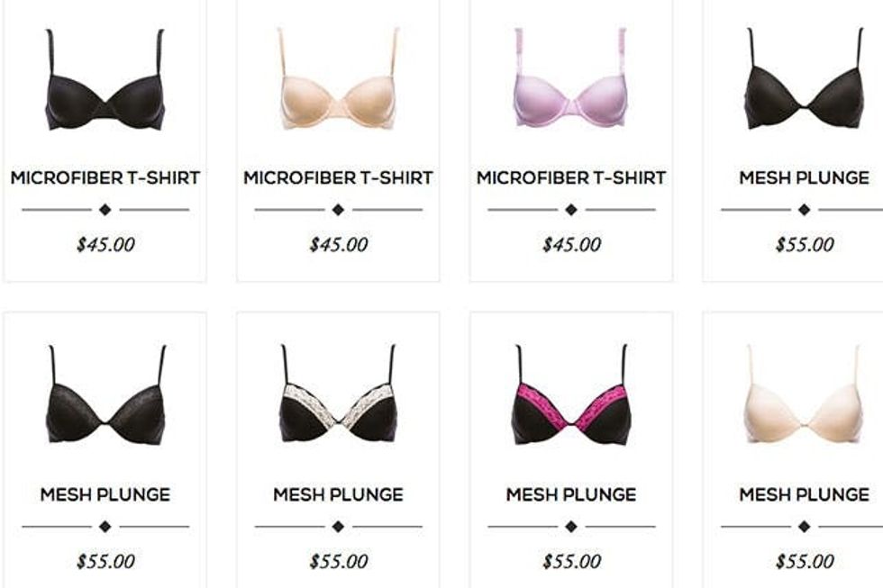
Task: Open the lilac Microfiber T-Shirt bra image
Action: (571, 77)
